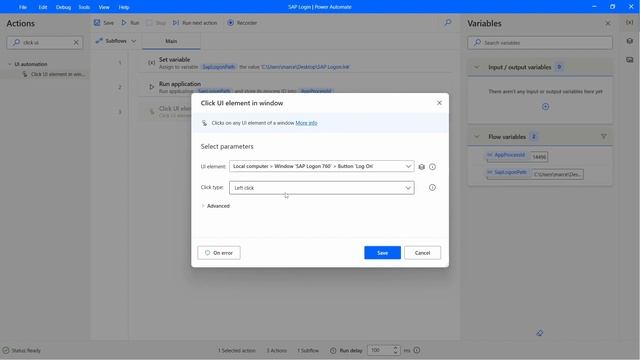Click the Status Ready indicator
This screenshot has height=360, width=640.
click(x=22, y=351)
